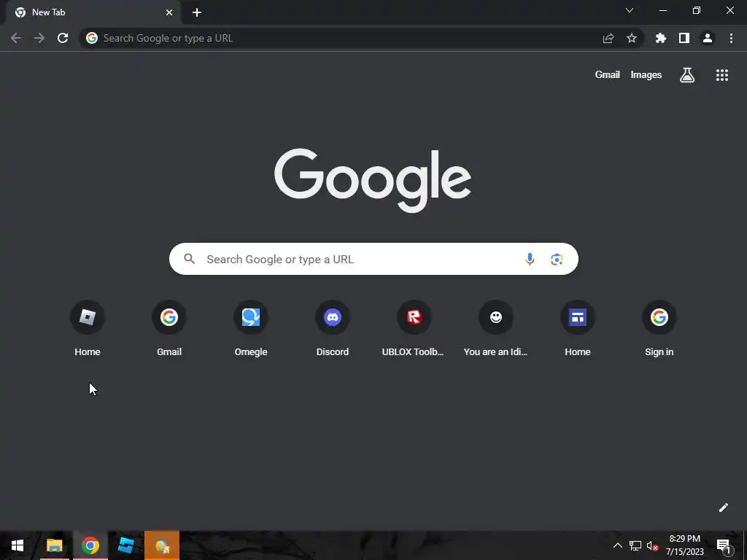The image size is (747, 560).
Task: Open the notification center icon
Action: click(x=724, y=546)
